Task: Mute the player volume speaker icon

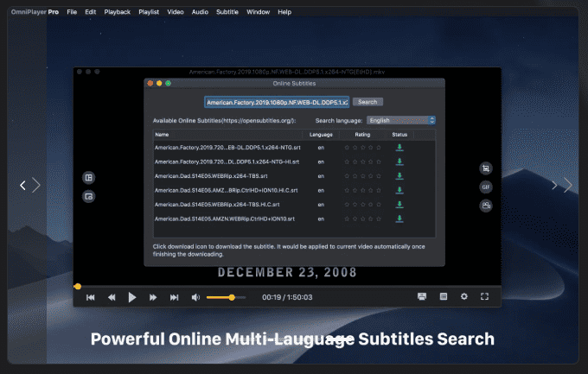Action: (x=195, y=297)
